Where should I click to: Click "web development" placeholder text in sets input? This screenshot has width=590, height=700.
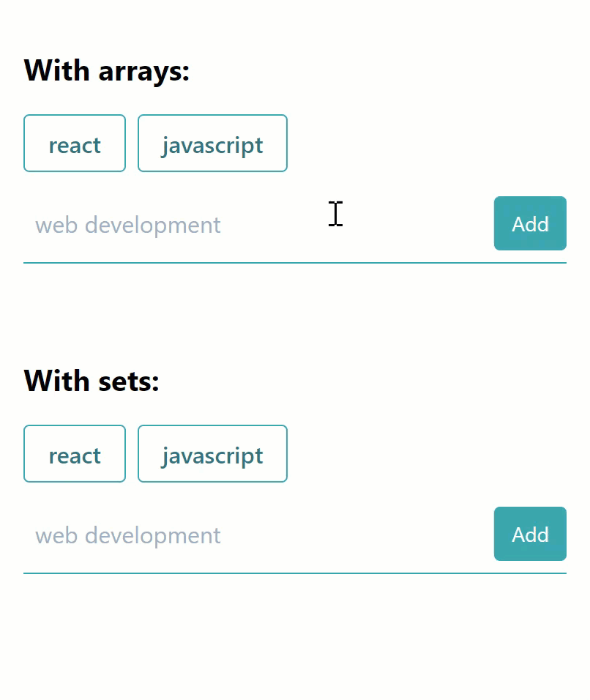[x=128, y=535]
